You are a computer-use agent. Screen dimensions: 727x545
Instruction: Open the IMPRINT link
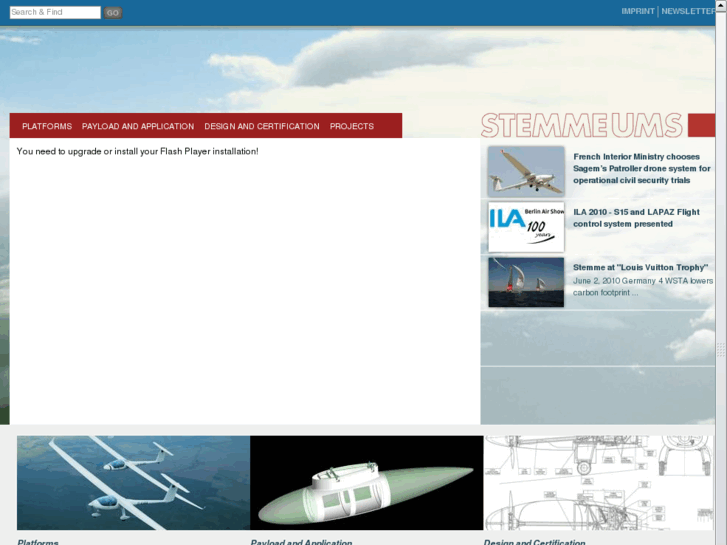638,11
